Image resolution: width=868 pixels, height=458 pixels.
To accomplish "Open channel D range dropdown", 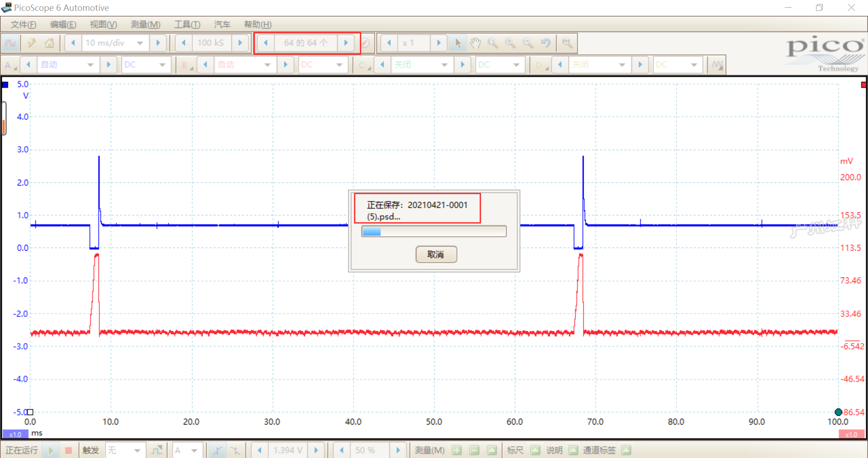I will click(622, 65).
